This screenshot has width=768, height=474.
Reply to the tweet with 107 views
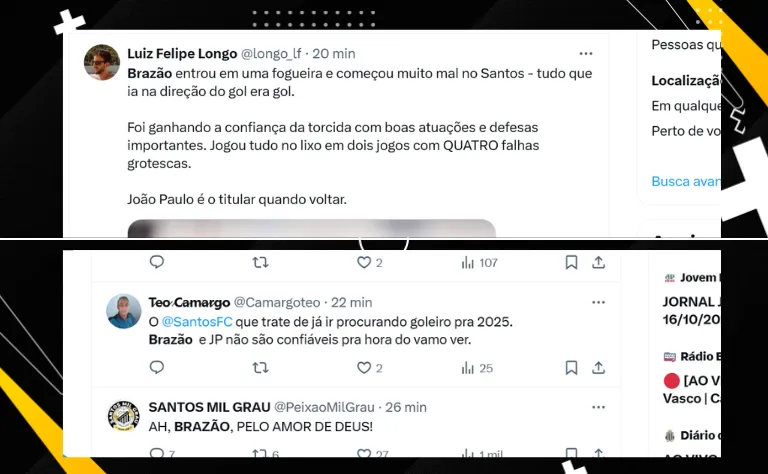157,262
